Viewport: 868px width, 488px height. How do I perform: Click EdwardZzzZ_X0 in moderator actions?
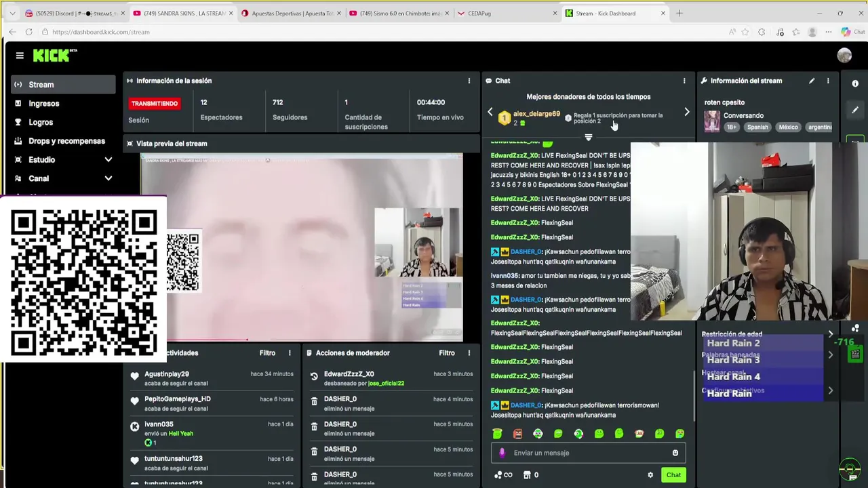349,374
